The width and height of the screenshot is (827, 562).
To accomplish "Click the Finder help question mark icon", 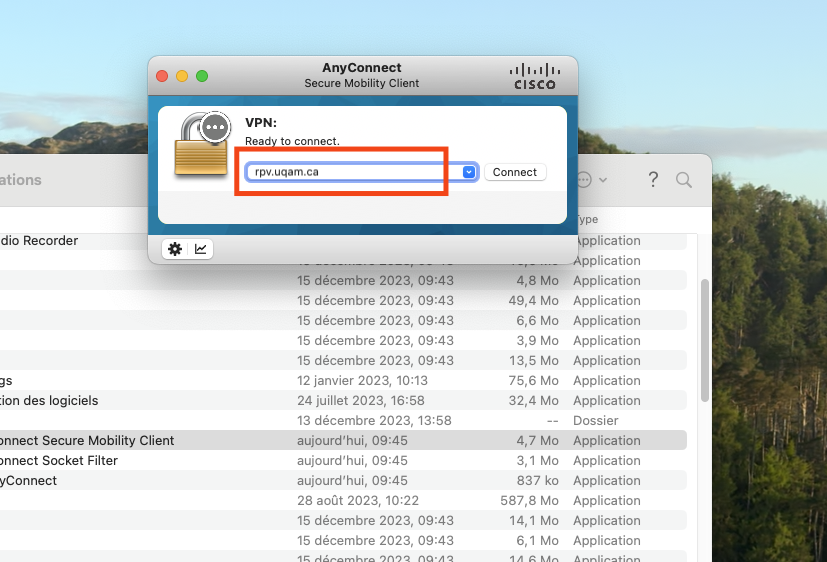I will [653, 180].
